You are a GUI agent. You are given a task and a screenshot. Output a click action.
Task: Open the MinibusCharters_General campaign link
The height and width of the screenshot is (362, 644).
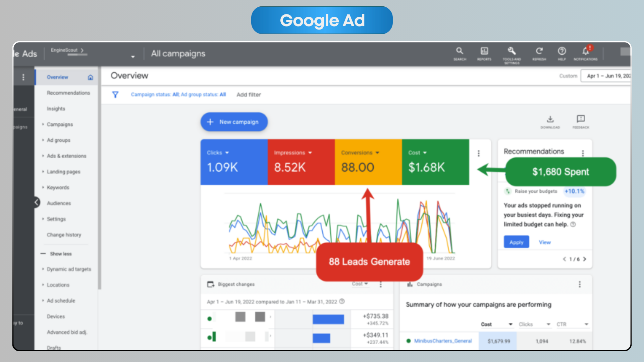(443, 341)
